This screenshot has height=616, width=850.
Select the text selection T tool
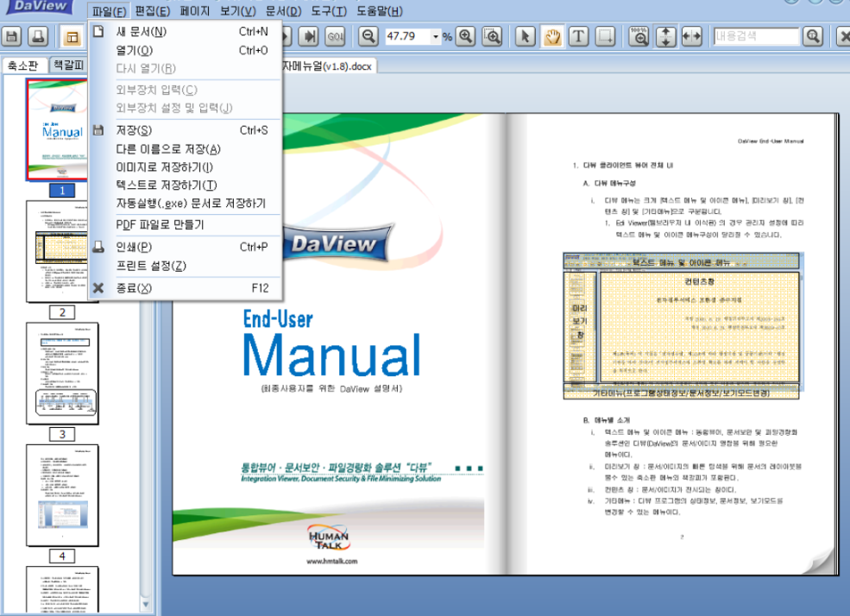[x=578, y=37]
